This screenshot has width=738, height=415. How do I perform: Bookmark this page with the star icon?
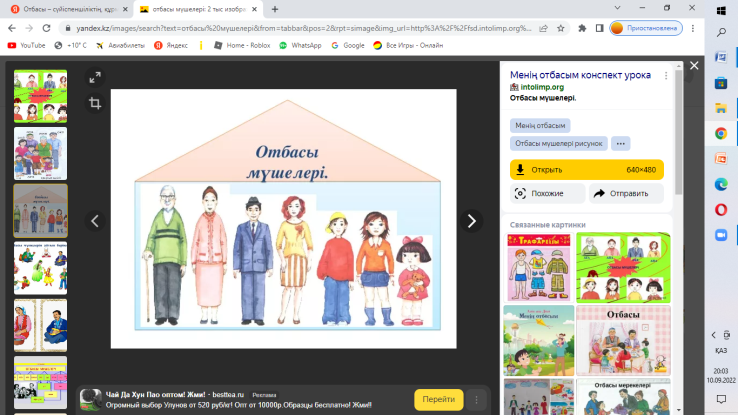[x=561, y=28]
